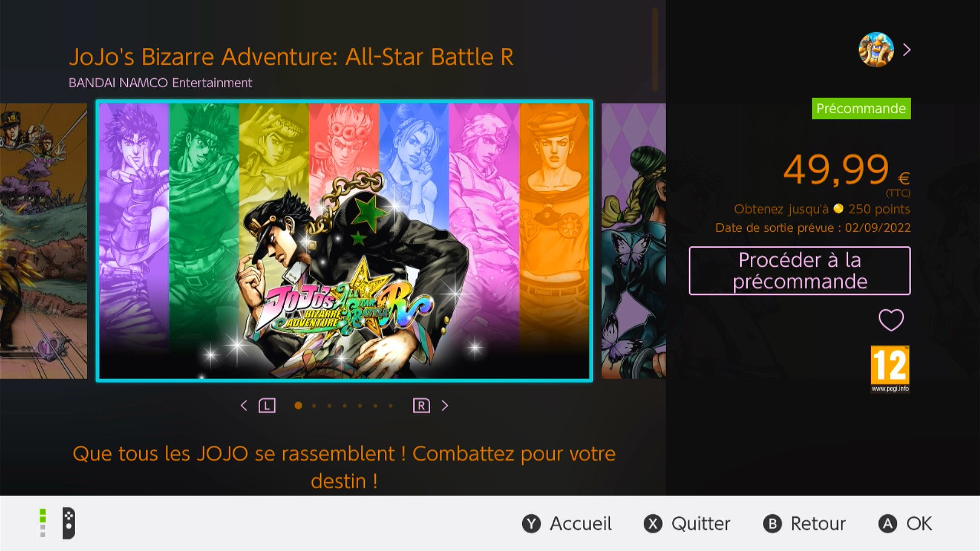Click the page scrollbar beside the title
Image resolution: width=980 pixels, height=551 pixels.
point(655,49)
